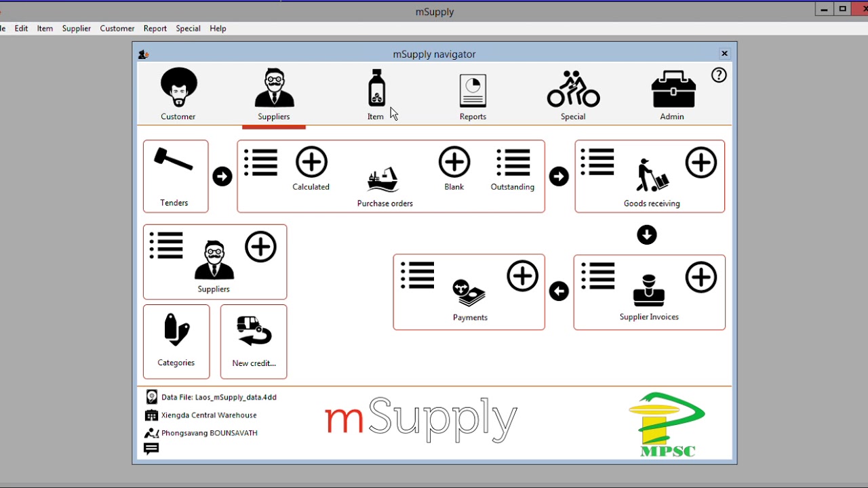Close the mSupply navigator window
Viewport: 868px width, 488px height.
point(724,54)
